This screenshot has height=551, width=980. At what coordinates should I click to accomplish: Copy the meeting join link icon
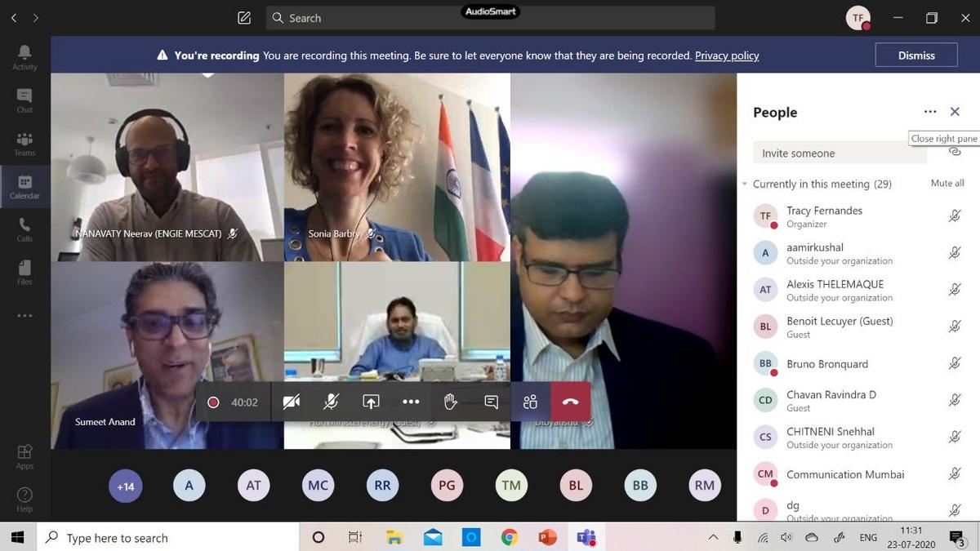click(955, 153)
